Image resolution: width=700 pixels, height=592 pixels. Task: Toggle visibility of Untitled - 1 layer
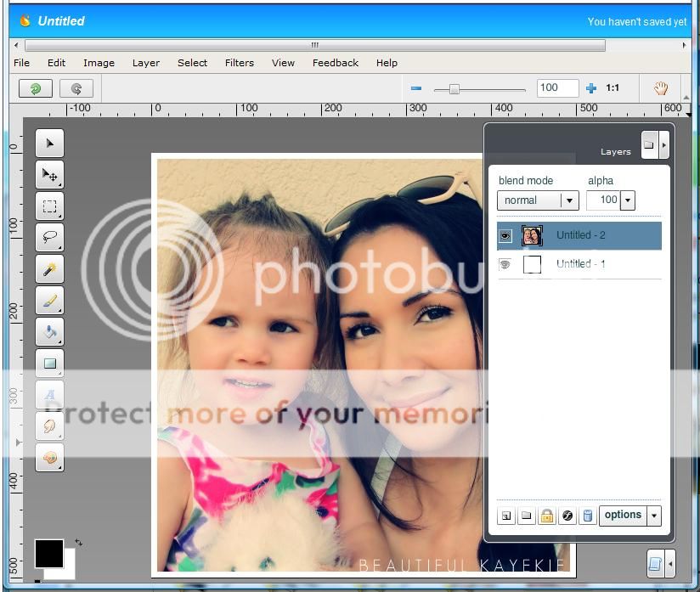pyautogui.click(x=505, y=264)
